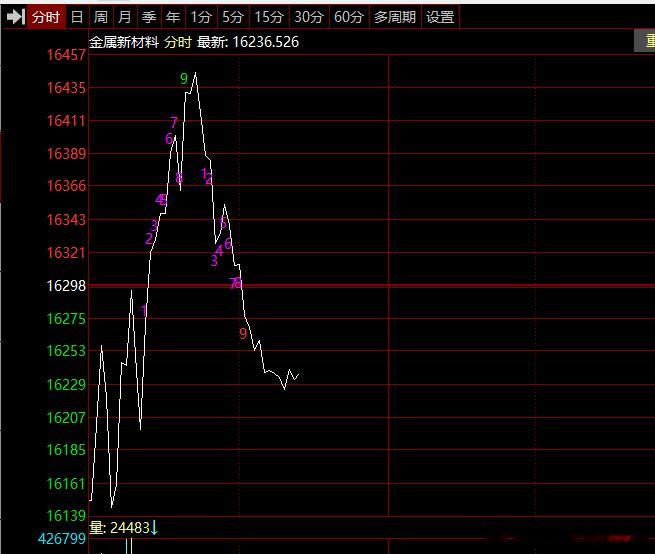The image size is (655, 554).
Task: Open the 月 monthly chart tab
Action: click(x=124, y=17)
